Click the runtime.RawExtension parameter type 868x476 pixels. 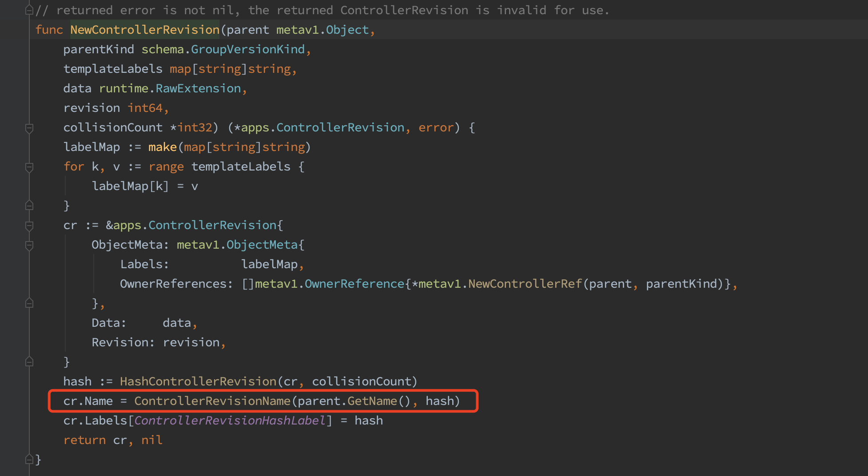click(x=172, y=88)
